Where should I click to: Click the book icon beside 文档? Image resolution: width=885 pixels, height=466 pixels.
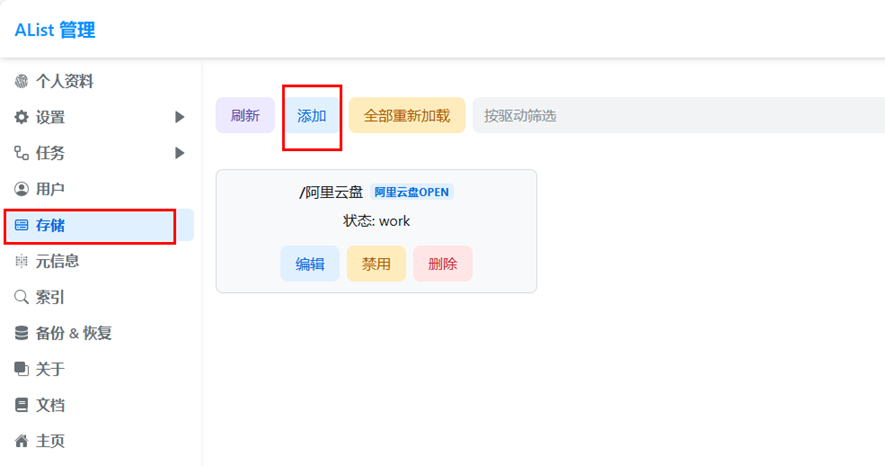(21, 405)
